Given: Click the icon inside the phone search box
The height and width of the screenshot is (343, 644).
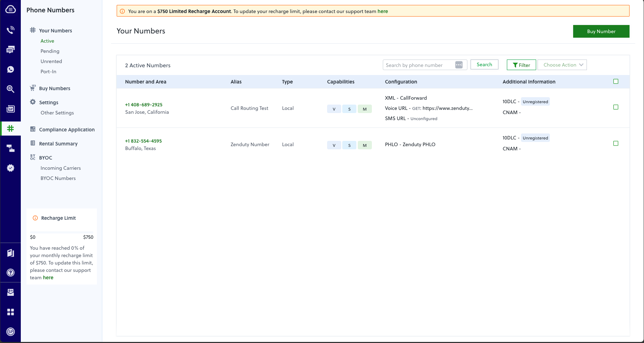Looking at the screenshot, I should [x=459, y=65].
